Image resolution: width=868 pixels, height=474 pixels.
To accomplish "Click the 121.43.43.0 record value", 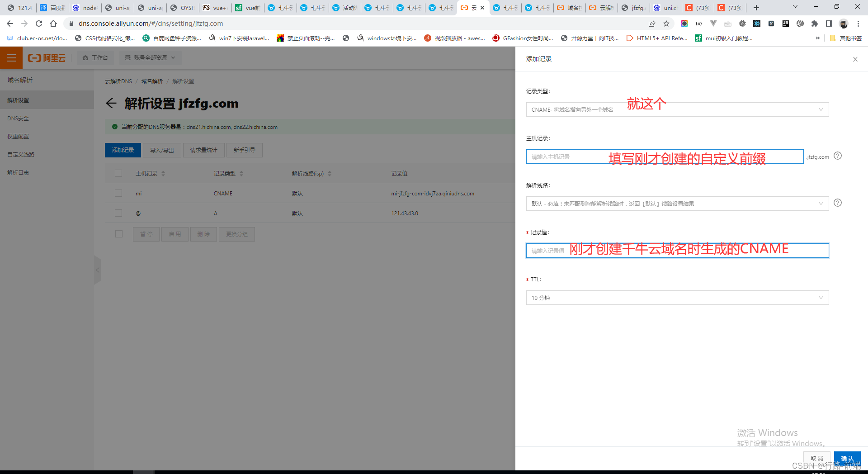I will [405, 213].
